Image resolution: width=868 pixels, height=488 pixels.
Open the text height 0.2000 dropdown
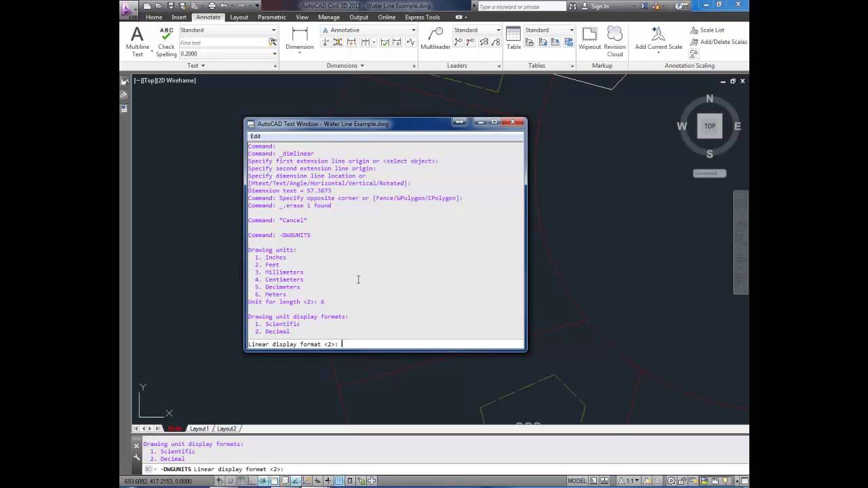pyautogui.click(x=227, y=54)
